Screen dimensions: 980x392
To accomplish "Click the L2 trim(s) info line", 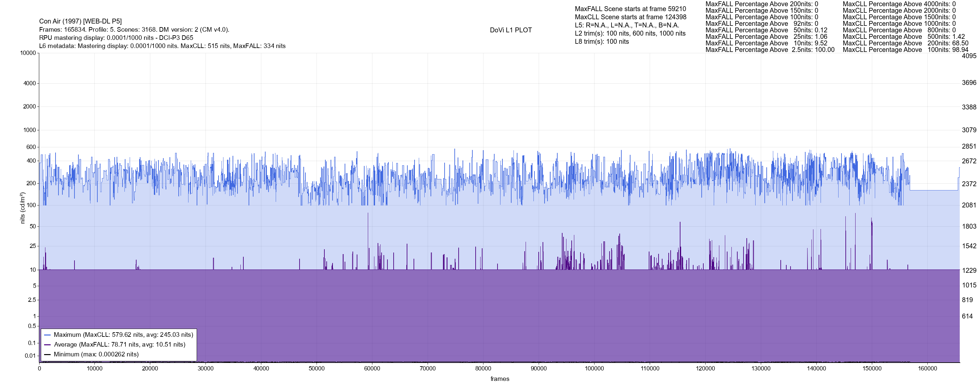I will 630,34.
